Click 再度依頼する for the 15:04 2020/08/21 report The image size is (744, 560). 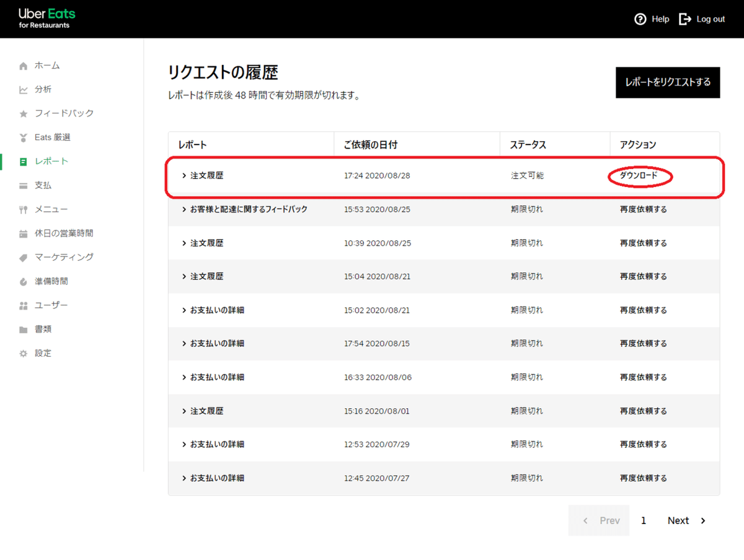click(x=644, y=276)
